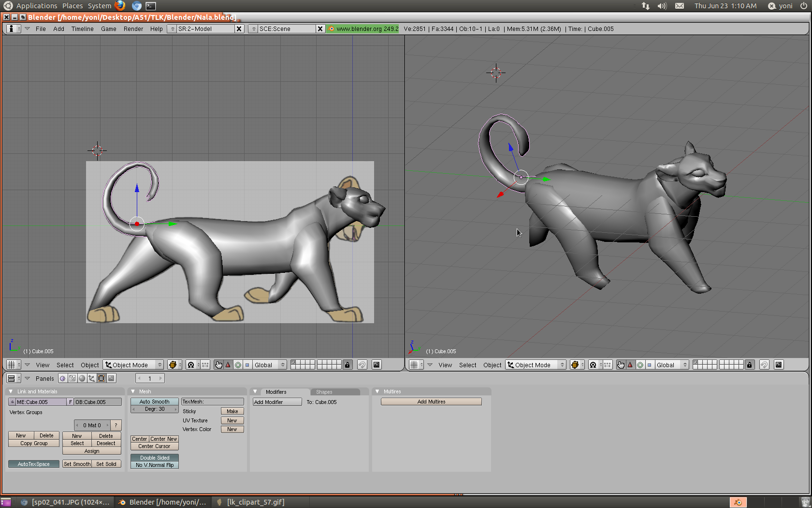
Task: Open the Logic panel context icon
Action: click(62, 378)
